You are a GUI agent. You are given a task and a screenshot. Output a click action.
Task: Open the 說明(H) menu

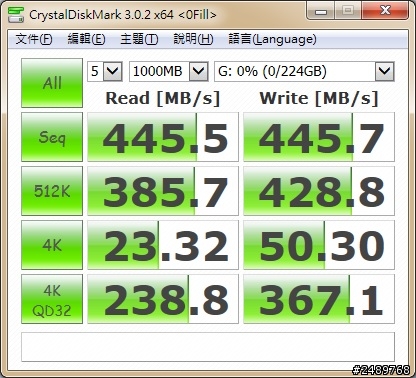tap(193, 39)
